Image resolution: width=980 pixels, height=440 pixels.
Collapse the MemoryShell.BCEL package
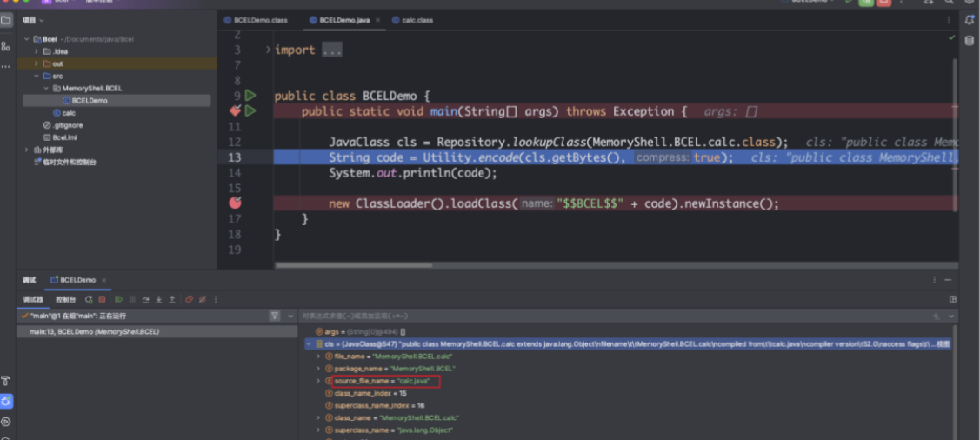tap(46, 88)
